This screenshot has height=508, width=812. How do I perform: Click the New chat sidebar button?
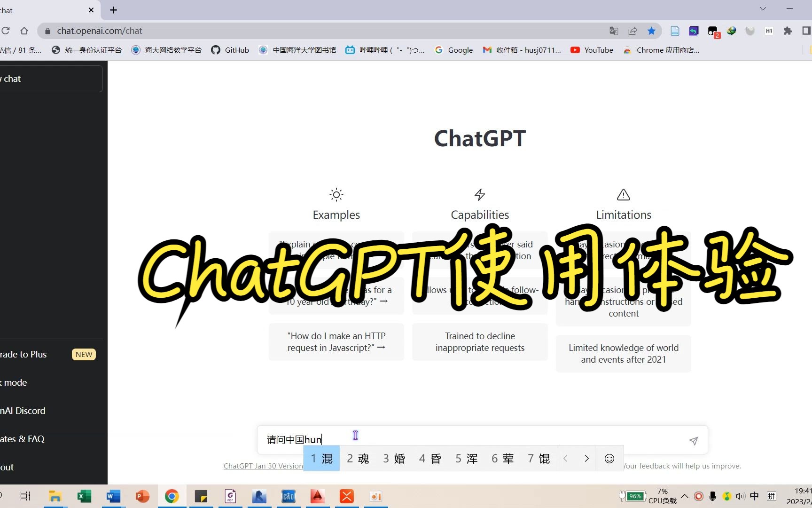tap(51, 79)
